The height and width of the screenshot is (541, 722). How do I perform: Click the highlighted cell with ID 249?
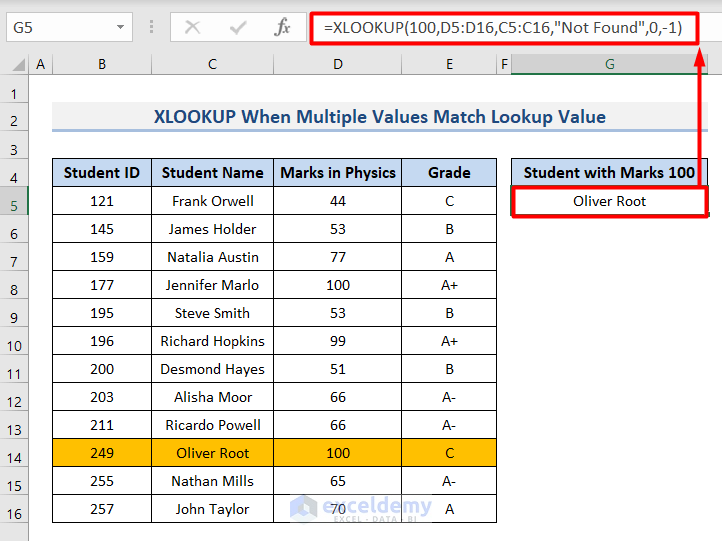(102, 453)
